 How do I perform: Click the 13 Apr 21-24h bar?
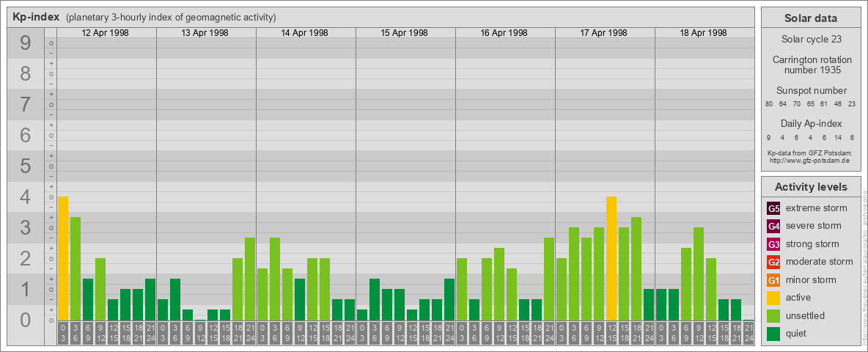(x=250, y=279)
